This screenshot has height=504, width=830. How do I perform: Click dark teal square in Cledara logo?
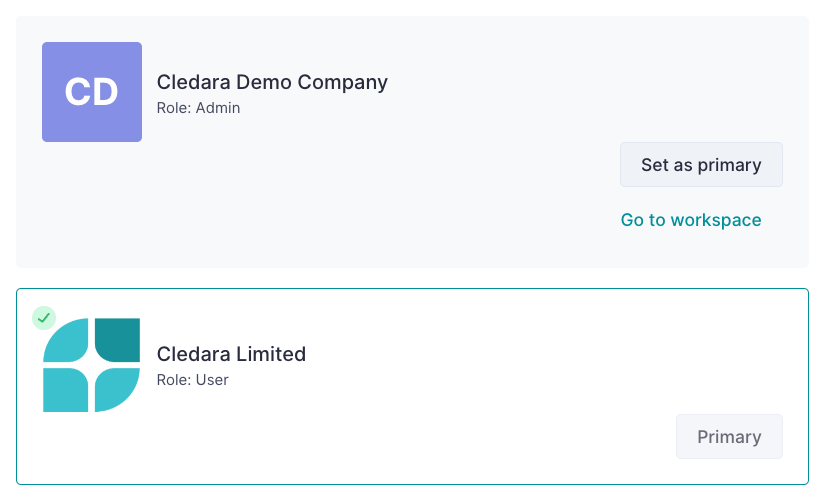[118, 340]
